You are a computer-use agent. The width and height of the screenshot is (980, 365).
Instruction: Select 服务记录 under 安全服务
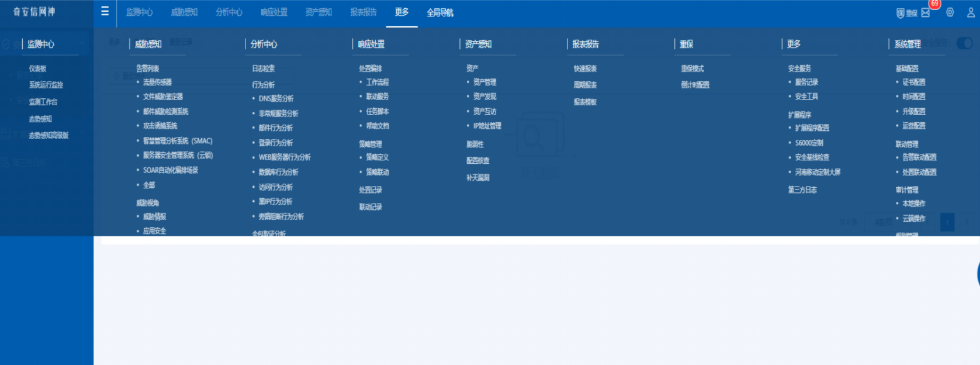[806, 82]
